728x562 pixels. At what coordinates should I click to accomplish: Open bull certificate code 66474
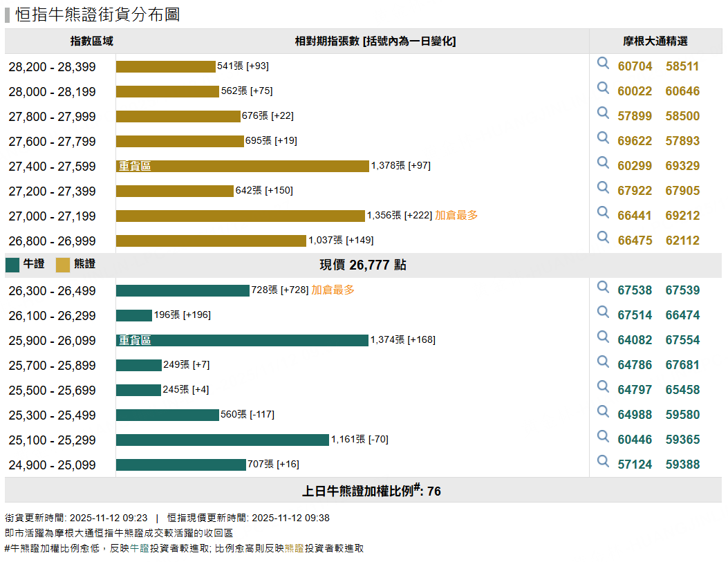682,316
